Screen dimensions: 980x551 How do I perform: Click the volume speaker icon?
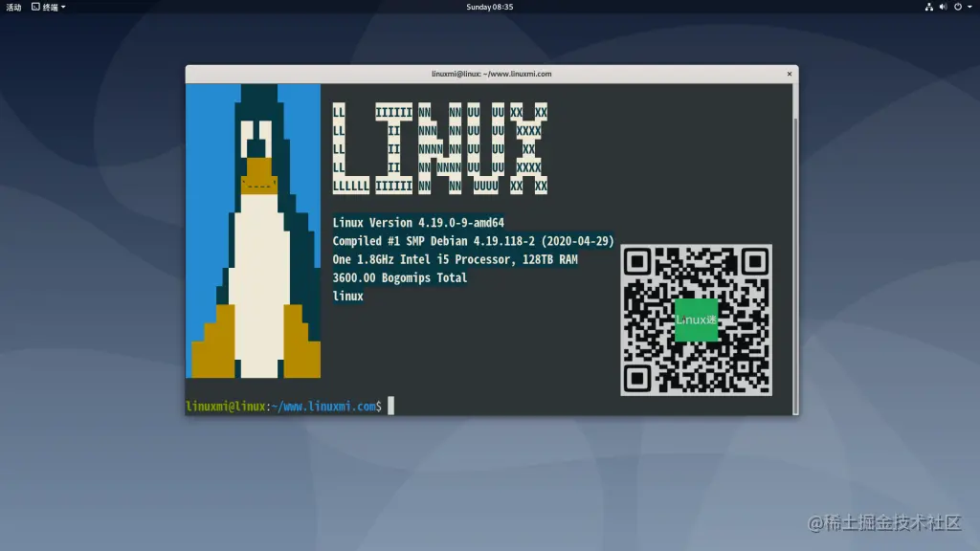[943, 7]
